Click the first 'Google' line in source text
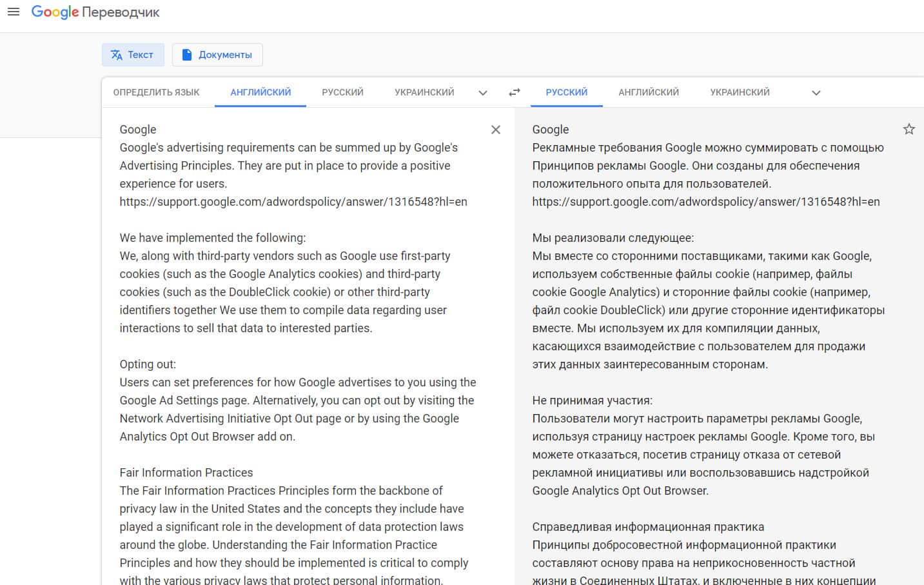The width and height of the screenshot is (924, 585). click(x=138, y=130)
